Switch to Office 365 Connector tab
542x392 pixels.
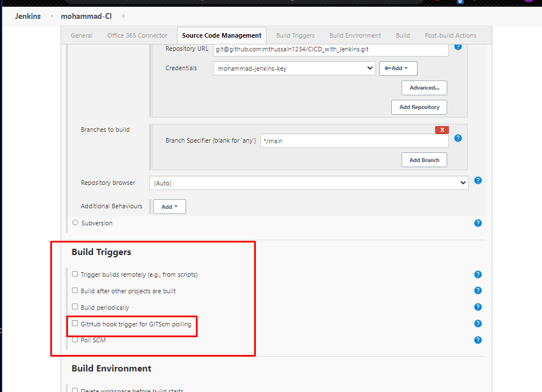click(x=137, y=35)
